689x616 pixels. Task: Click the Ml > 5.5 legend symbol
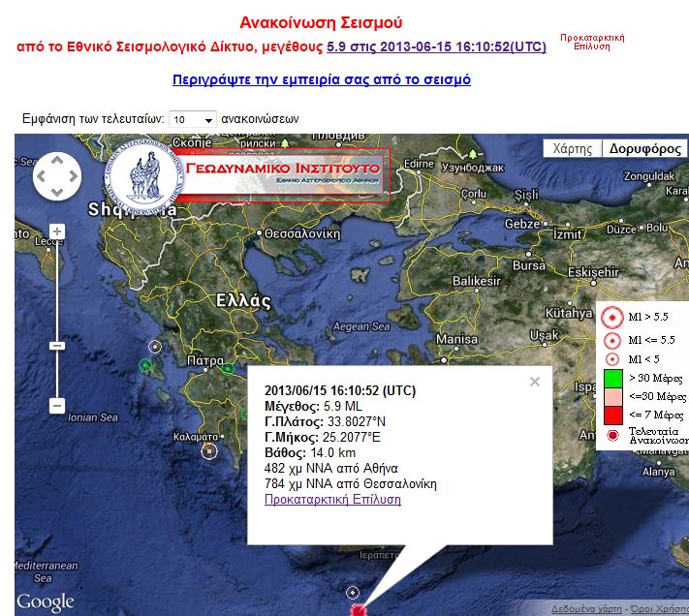[612, 317]
